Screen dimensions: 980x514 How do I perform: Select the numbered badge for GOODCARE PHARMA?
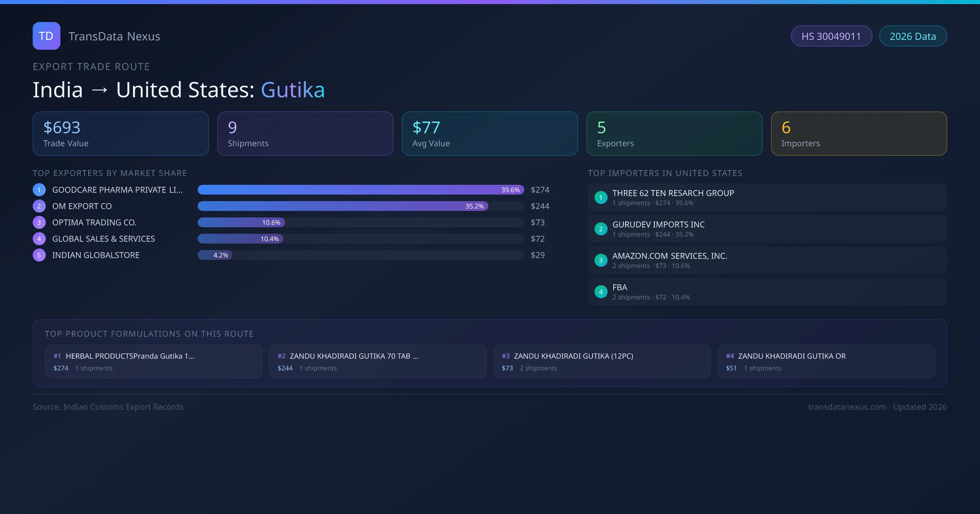39,190
